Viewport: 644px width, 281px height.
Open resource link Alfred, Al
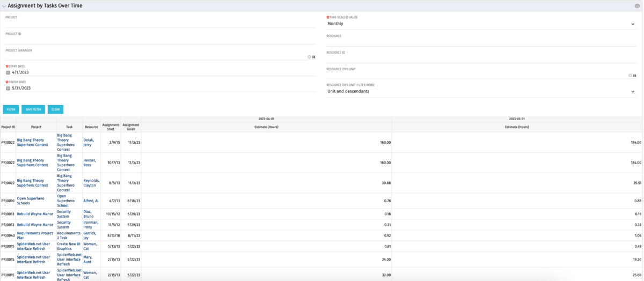coord(91,201)
